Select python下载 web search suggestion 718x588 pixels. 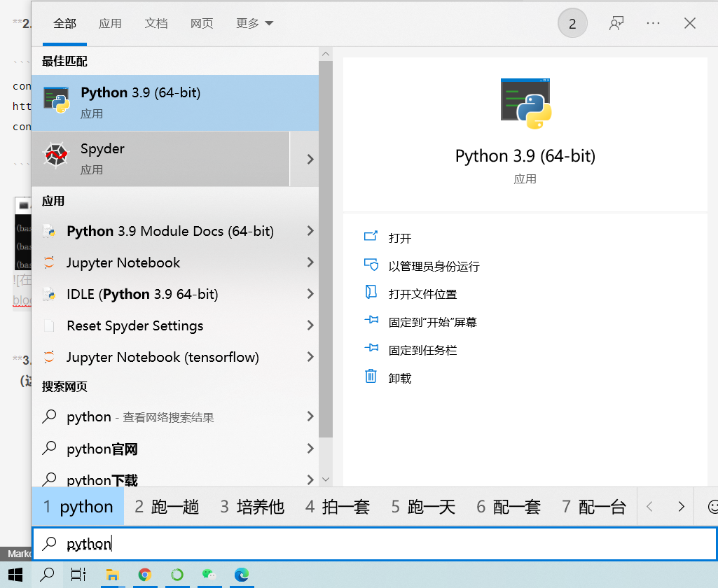click(175, 479)
